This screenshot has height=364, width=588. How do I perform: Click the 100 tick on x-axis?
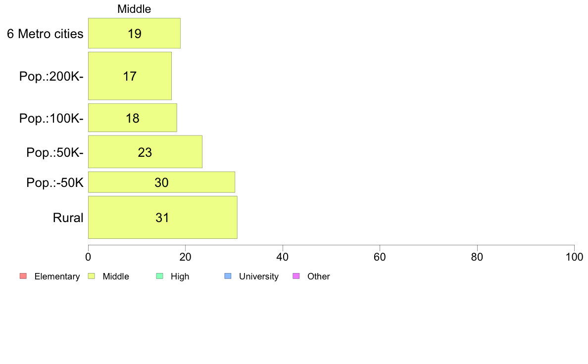coord(575,257)
